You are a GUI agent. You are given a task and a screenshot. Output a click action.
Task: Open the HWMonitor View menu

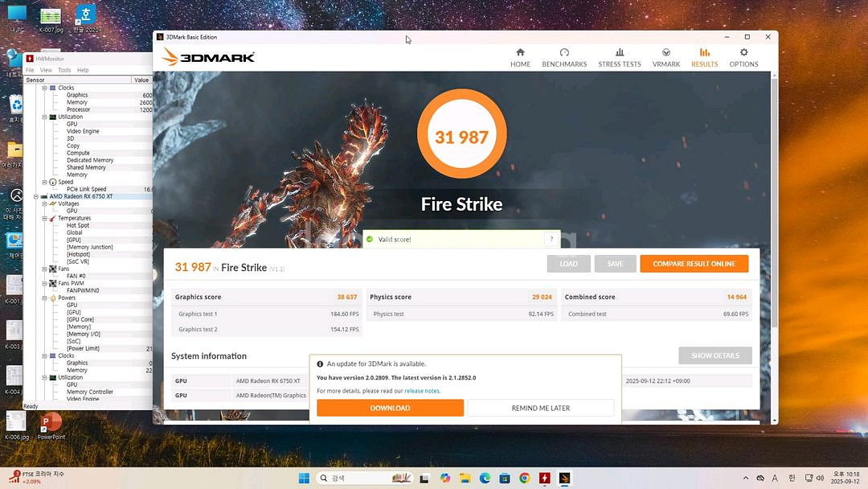coord(46,70)
